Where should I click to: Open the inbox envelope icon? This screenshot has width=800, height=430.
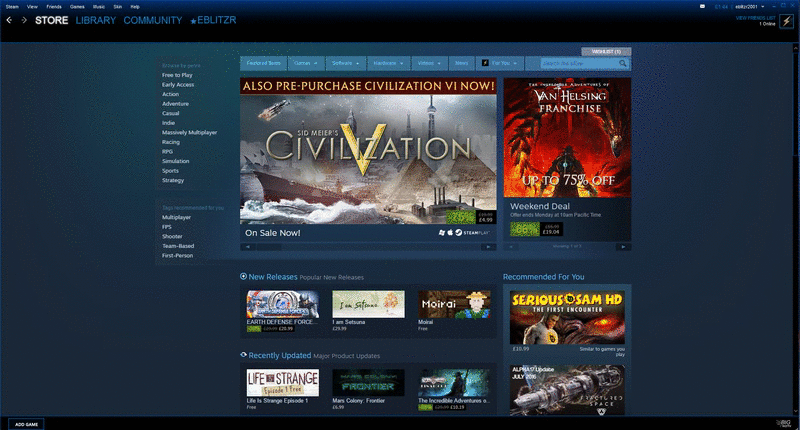[x=702, y=7]
